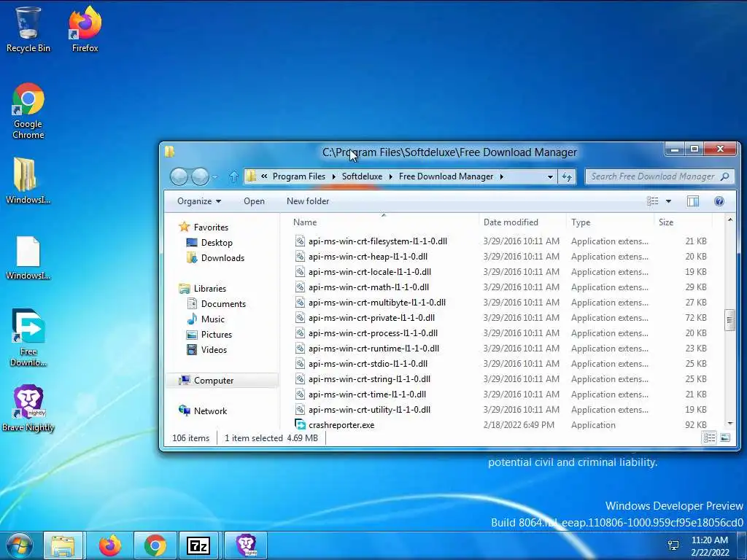Sort by the Type column header
The height and width of the screenshot is (560, 747).
click(x=610, y=222)
